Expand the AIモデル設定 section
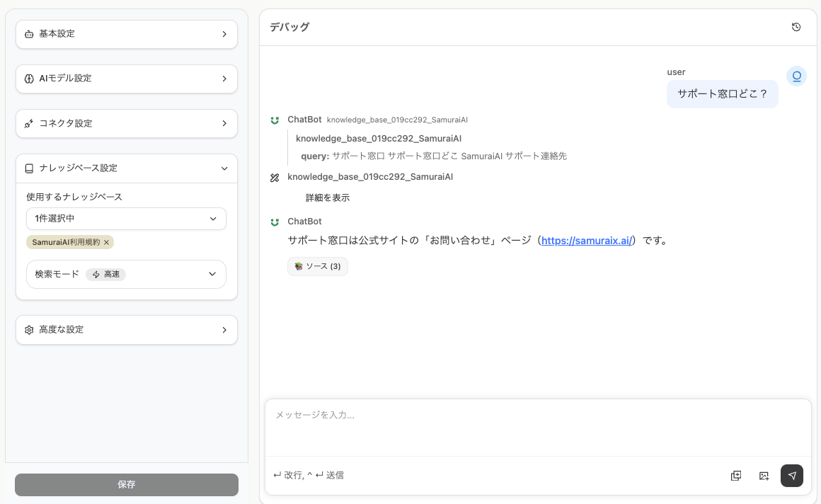821x504 pixels. (x=127, y=79)
